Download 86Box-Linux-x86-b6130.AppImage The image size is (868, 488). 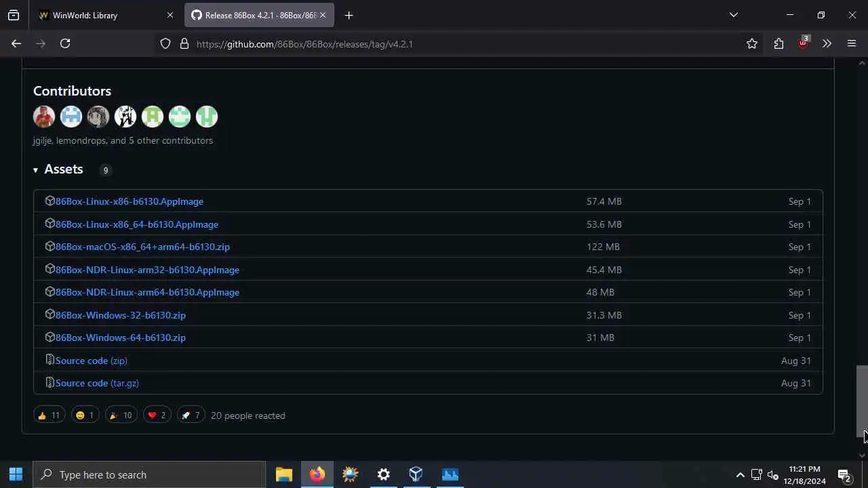[129, 201]
